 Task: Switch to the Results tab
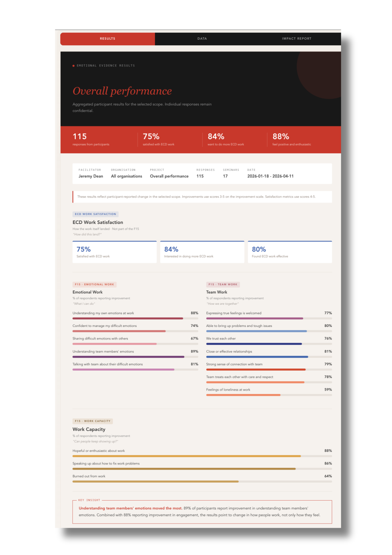[108, 39]
